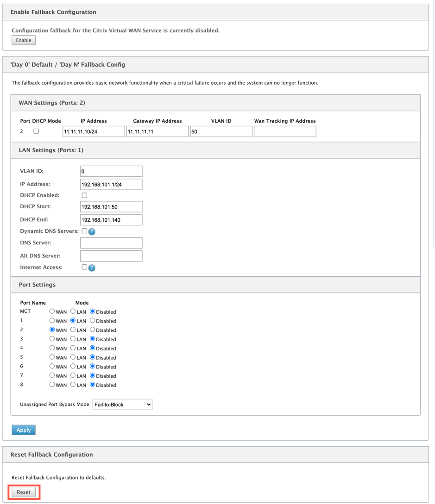Tick the Dynamic DNS Servers checkbox
The image size is (435, 504).
click(84, 231)
